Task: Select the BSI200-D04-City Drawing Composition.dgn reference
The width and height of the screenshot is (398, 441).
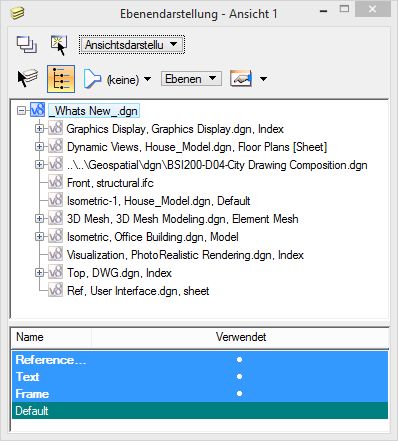Action: point(217,165)
